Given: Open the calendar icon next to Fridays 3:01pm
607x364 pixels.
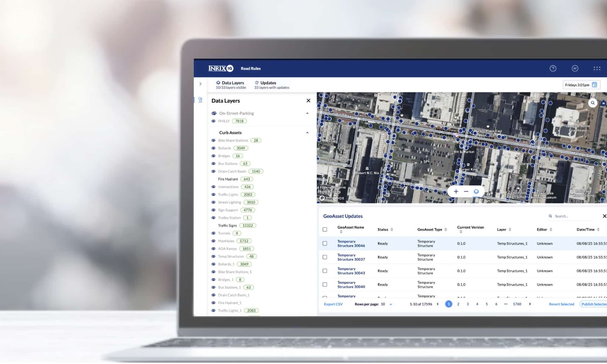Looking at the screenshot, I should (x=595, y=85).
